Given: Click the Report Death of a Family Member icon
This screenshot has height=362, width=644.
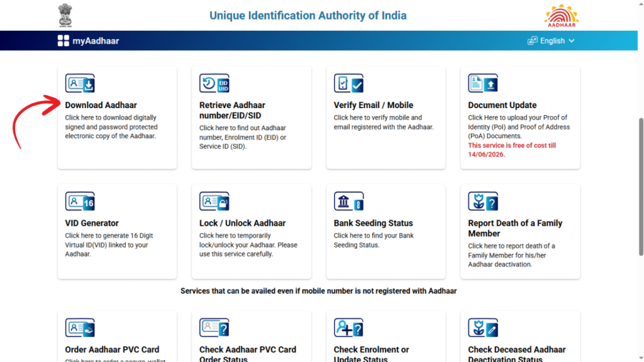Looking at the screenshot, I should pos(483,201).
